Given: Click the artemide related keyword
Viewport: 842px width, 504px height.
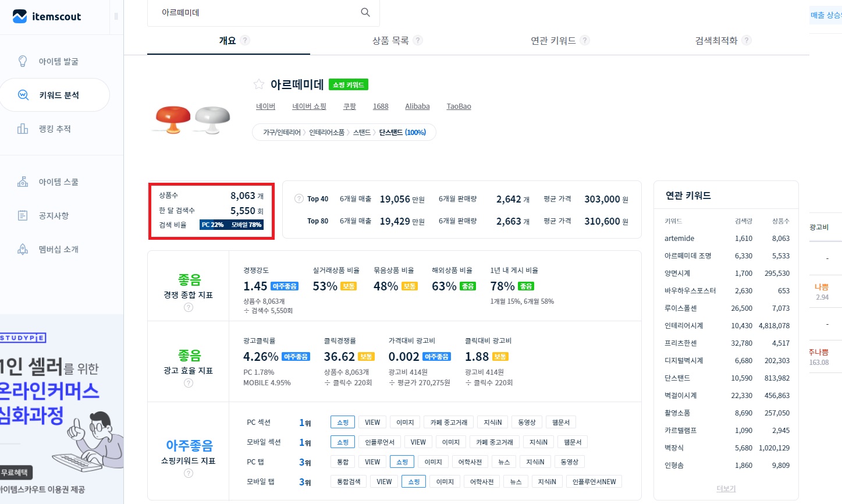Looking at the screenshot, I should [679, 238].
